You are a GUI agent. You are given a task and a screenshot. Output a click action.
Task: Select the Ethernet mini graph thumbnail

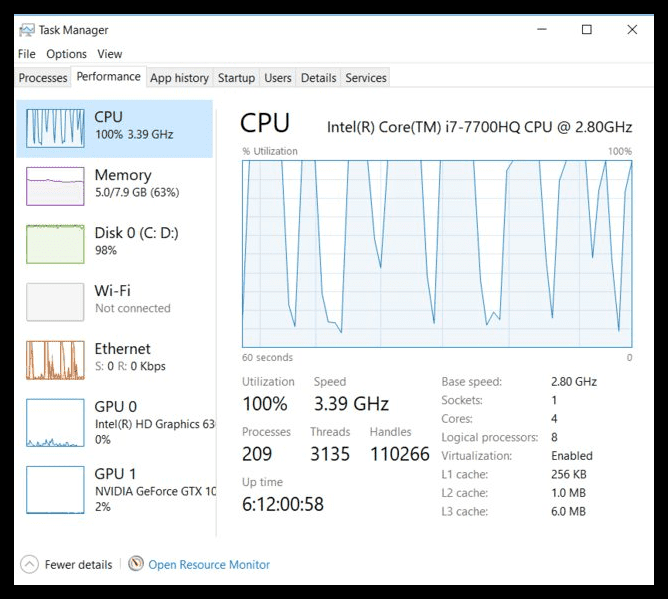(55, 360)
